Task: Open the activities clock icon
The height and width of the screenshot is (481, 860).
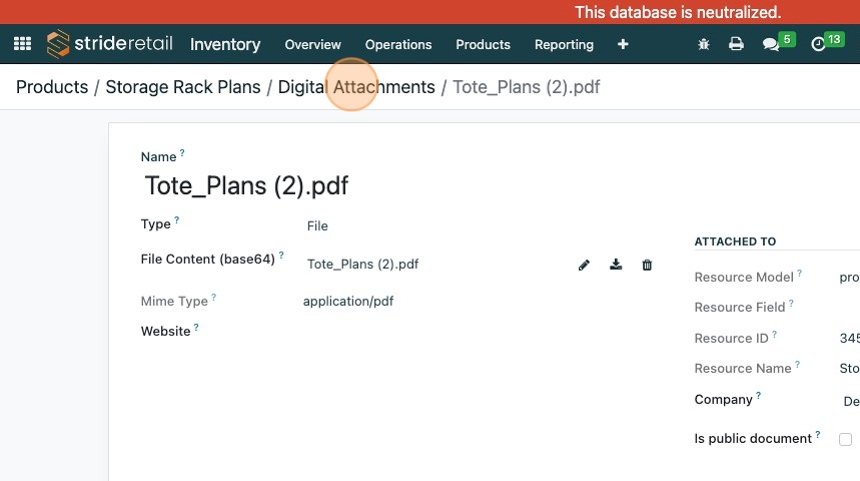Action: (x=818, y=44)
